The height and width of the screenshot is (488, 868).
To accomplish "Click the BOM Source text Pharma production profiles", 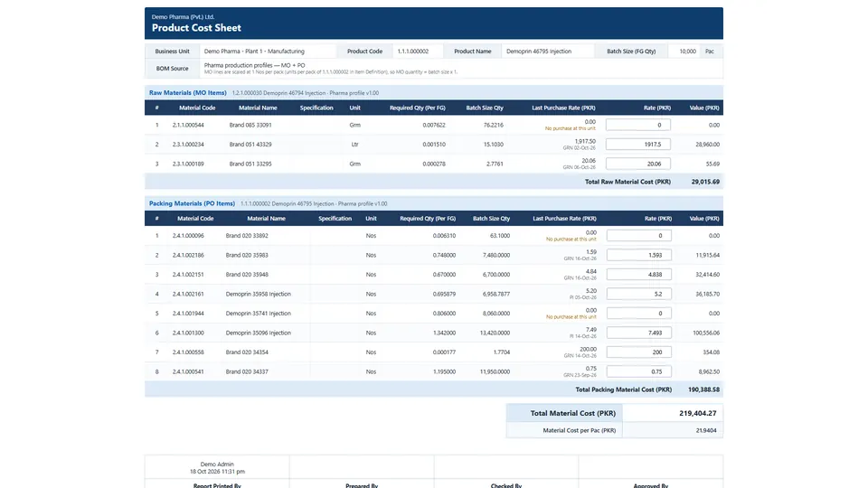I will coord(254,65).
